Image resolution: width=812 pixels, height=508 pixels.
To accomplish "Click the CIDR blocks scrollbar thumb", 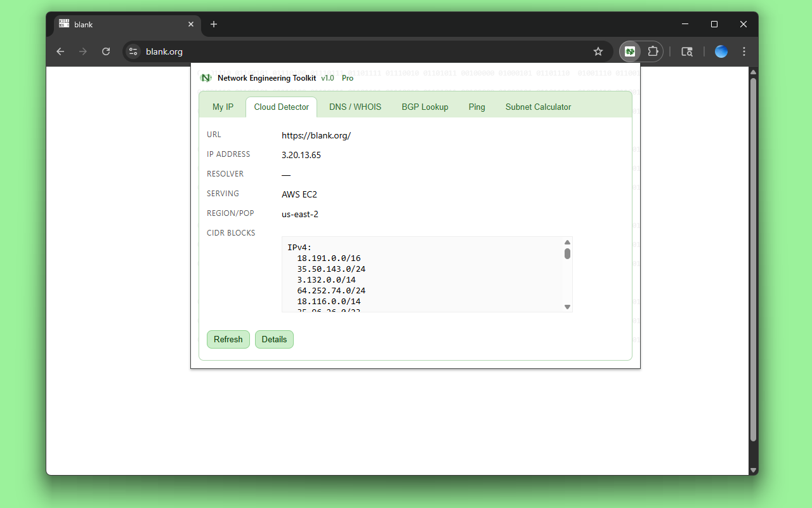I will 567,254.
